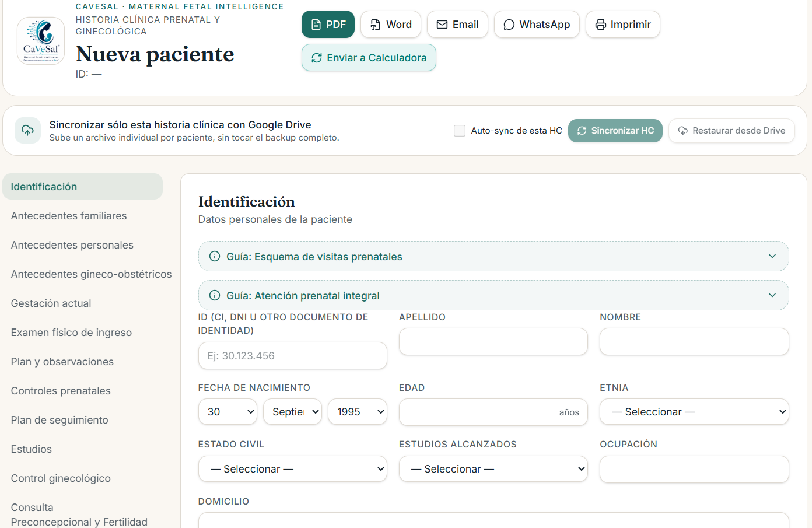Focus the ID document input field
The width and height of the screenshot is (812, 528).
click(293, 356)
